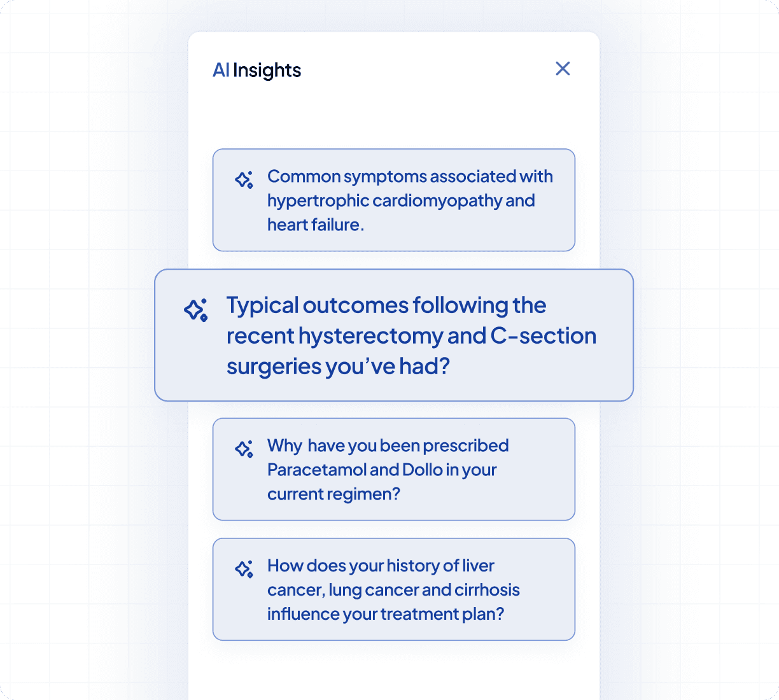This screenshot has height=700, width=779.
Task: Ask why Paracetamol and Dollo were prescribed
Action: [x=393, y=470]
